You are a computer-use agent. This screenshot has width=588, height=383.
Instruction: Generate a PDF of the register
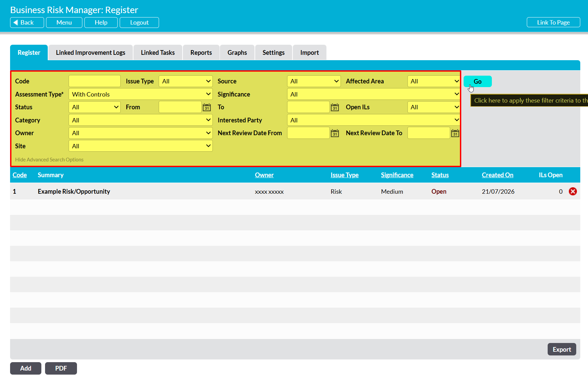pos(61,368)
